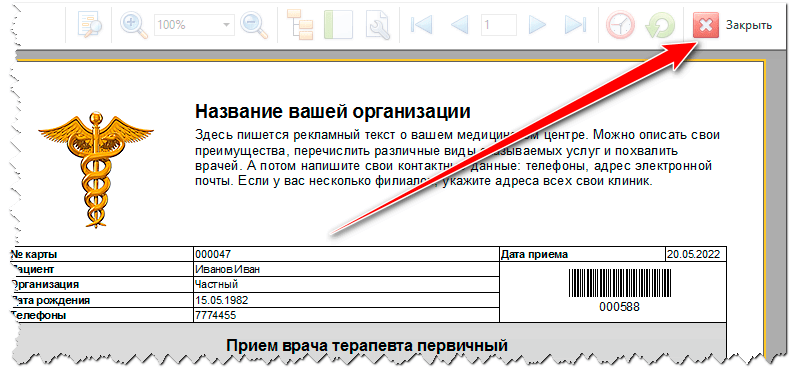Click the zoom out magnifier icon
Image resolution: width=790 pixels, height=374 pixels.
click(254, 24)
